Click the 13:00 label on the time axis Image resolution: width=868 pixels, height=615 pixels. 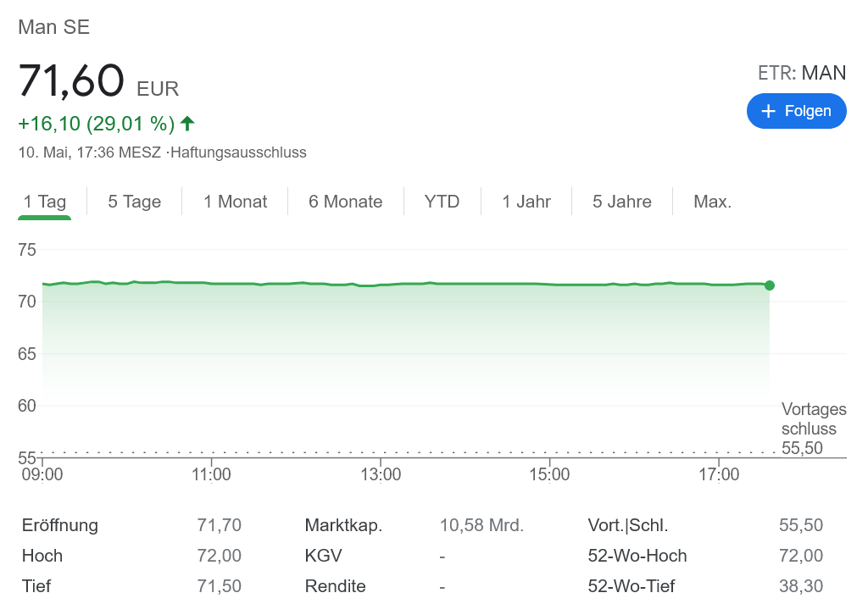click(x=381, y=474)
